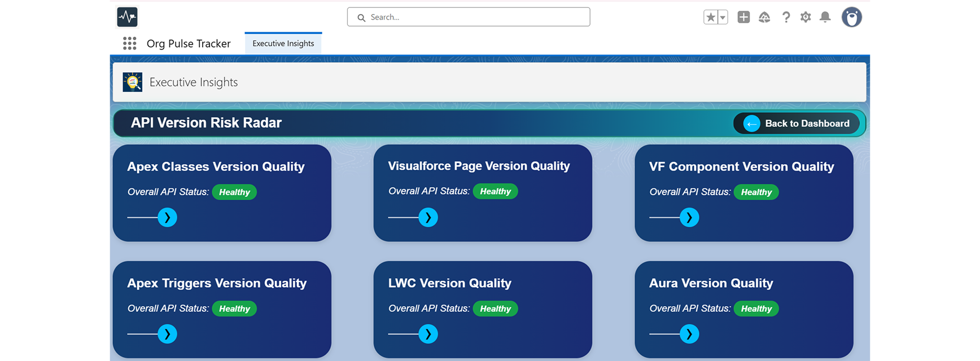Click Healthy badge on LWC card
The height and width of the screenshot is (361, 980).
pyautogui.click(x=495, y=309)
